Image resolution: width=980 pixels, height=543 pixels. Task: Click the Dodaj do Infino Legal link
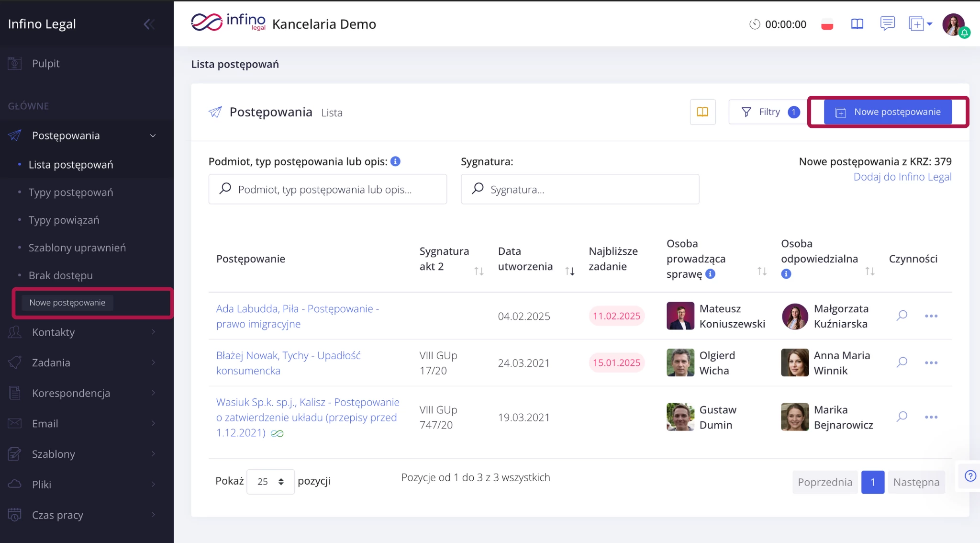tap(902, 177)
